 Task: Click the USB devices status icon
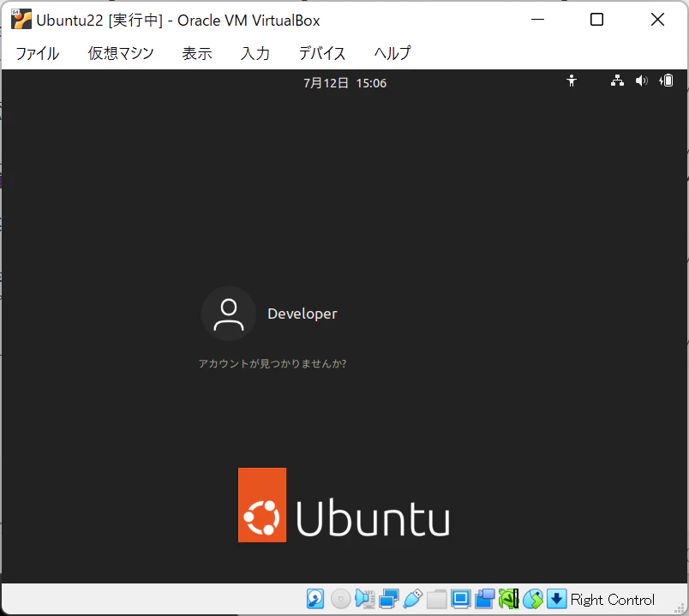click(412, 599)
